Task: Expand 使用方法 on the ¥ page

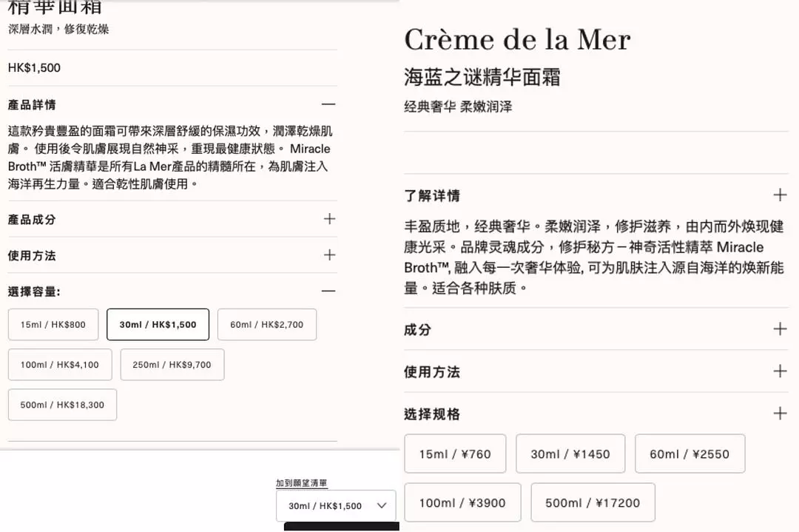Action: click(x=780, y=371)
